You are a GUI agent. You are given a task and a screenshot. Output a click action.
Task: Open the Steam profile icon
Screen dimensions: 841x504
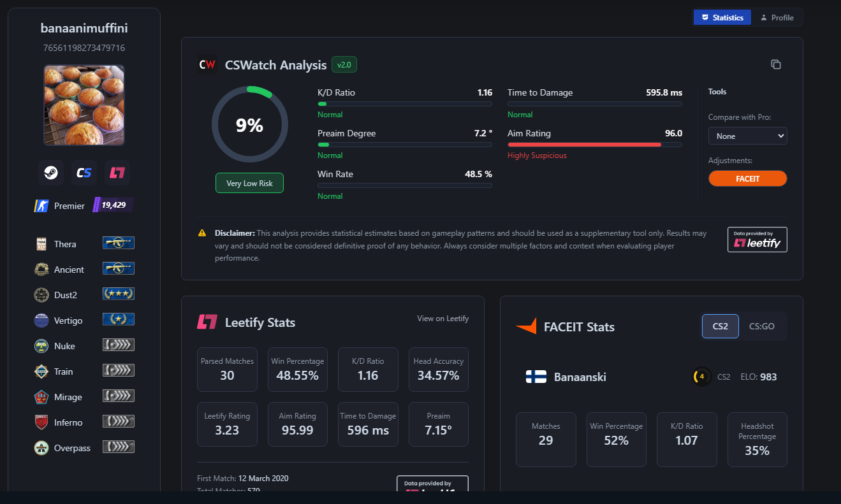(x=51, y=173)
